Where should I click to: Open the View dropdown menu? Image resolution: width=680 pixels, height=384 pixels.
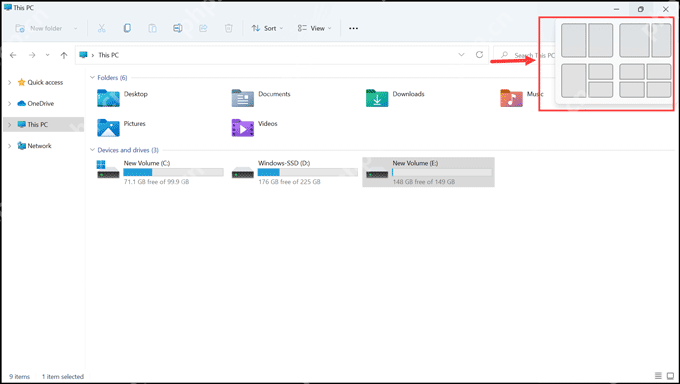(x=314, y=28)
